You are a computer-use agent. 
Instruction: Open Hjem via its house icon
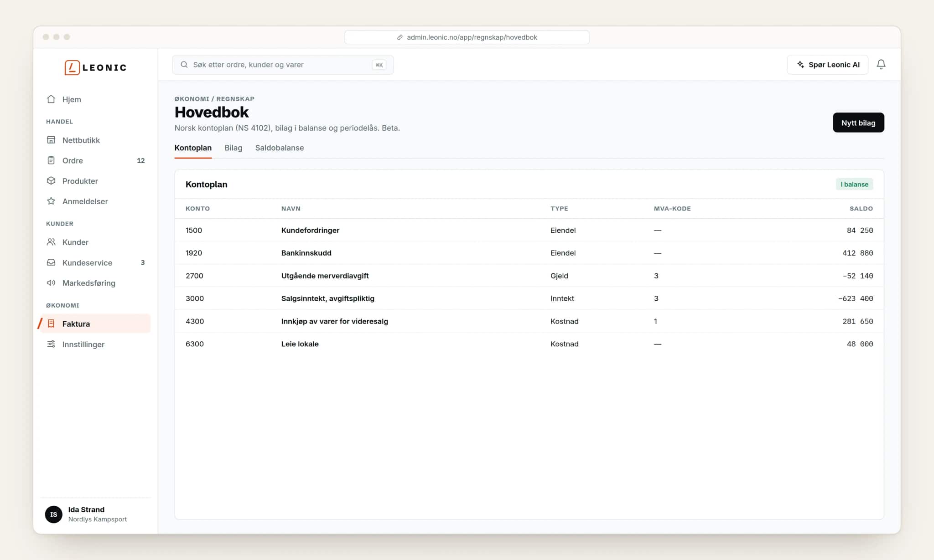click(x=51, y=99)
